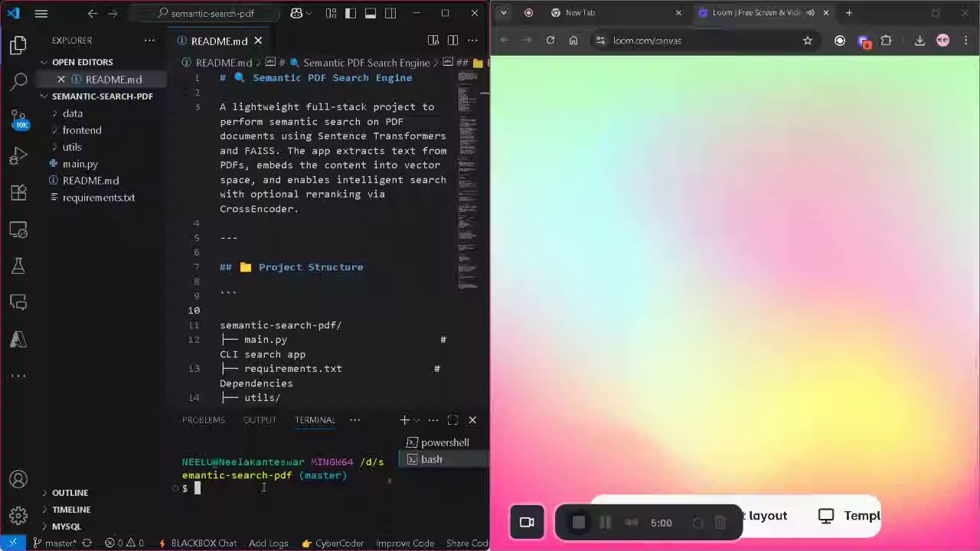Image resolution: width=980 pixels, height=551 pixels.
Task: Open requirements.txt file
Action: click(x=98, y=197)
